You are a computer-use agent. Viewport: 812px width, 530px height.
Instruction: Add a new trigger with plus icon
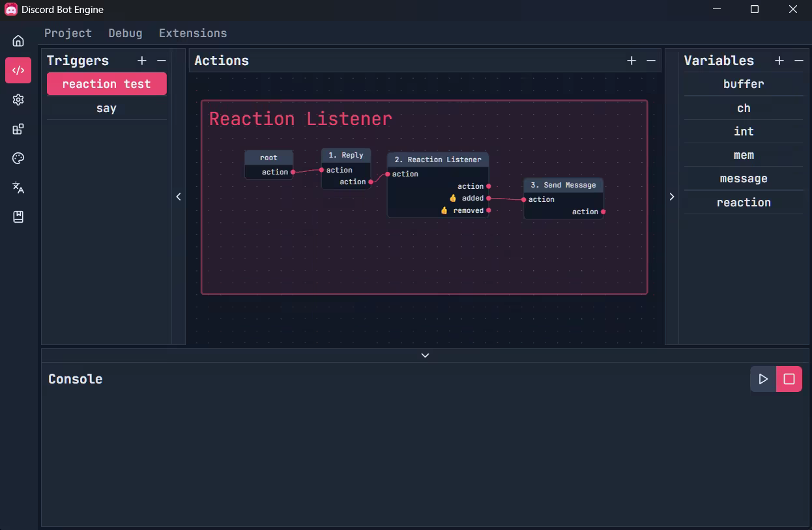coord(142,61)
